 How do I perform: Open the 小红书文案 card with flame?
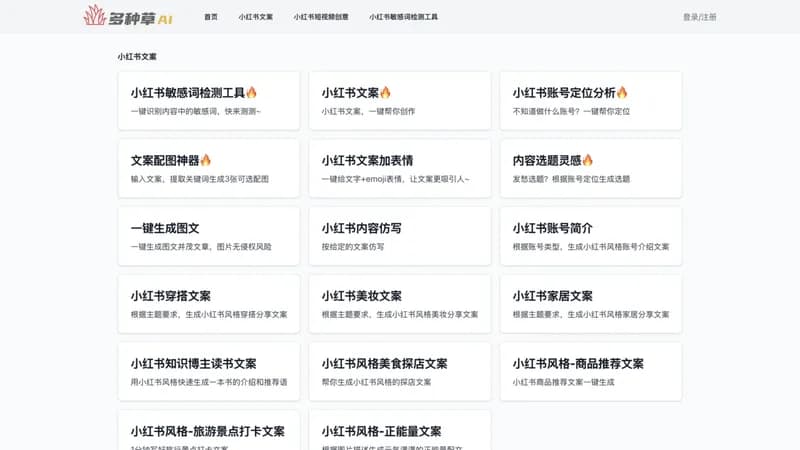click(x=399, y=101)
